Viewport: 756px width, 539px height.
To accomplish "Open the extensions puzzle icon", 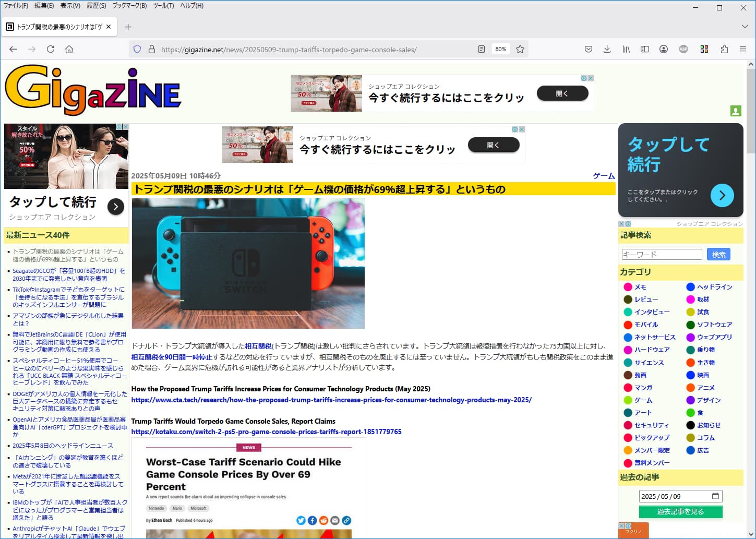I will coord(724,49).
